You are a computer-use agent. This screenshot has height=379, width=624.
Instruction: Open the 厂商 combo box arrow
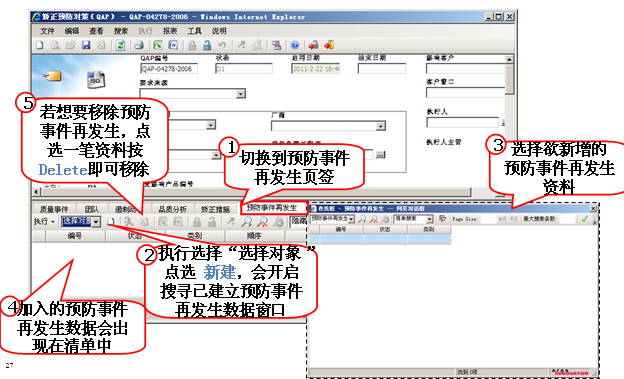[x=381, y=126]
